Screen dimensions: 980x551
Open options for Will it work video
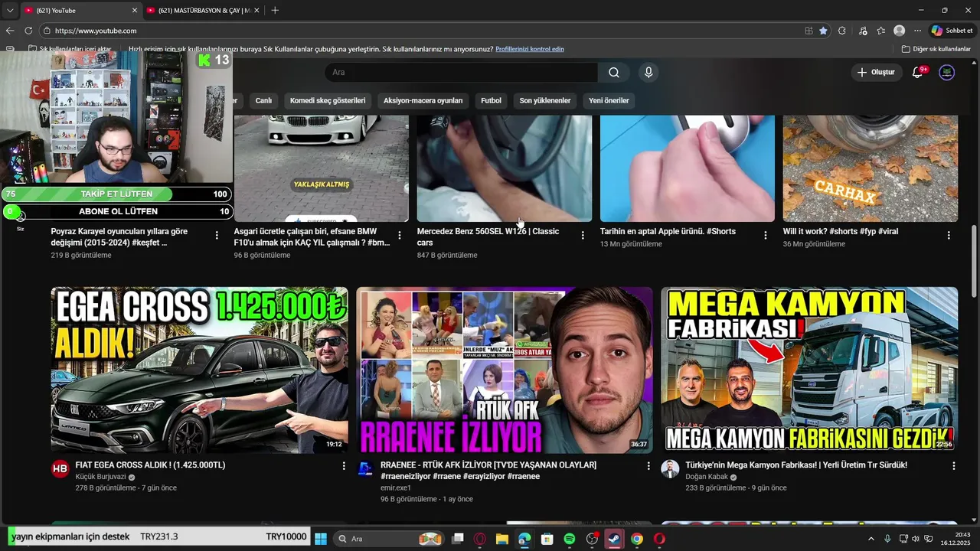click(949, 236)
